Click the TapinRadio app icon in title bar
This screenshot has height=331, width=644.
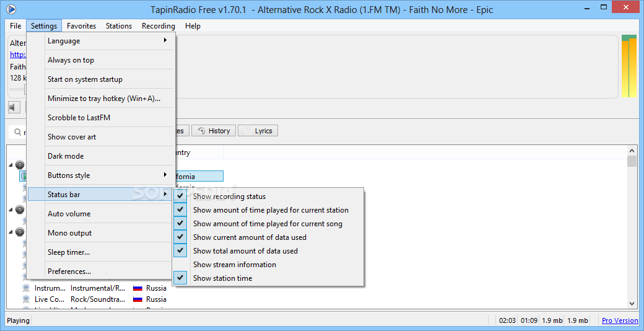12,9
